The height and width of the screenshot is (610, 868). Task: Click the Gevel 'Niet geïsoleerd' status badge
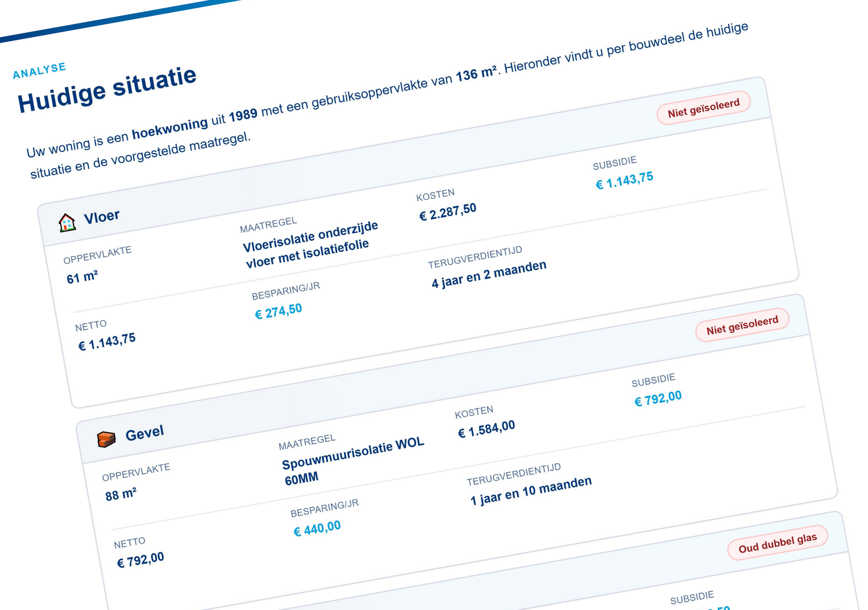[x=742, y=325]
